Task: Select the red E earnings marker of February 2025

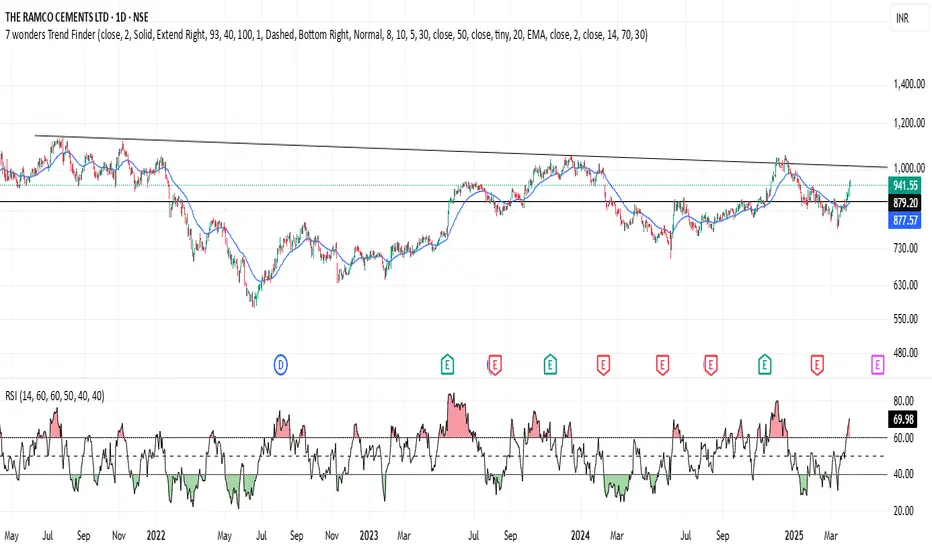Action: pos(817,364)
